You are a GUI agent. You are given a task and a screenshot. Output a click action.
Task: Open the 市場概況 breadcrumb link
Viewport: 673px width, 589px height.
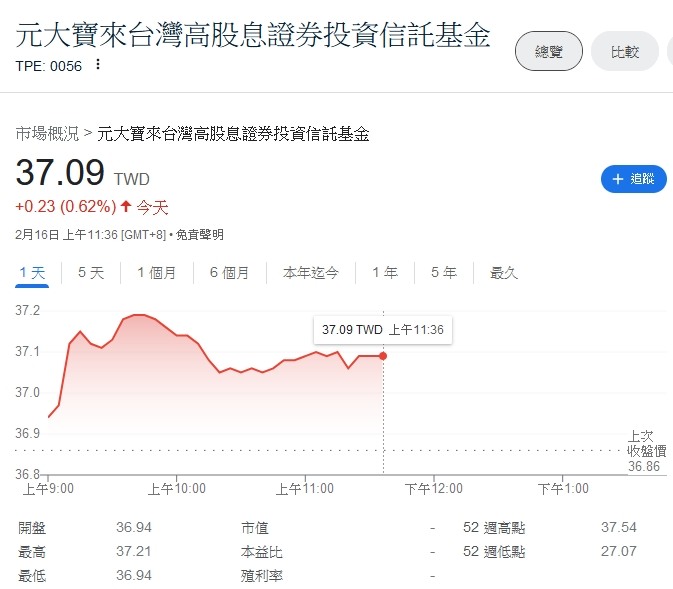coord(47,134)
